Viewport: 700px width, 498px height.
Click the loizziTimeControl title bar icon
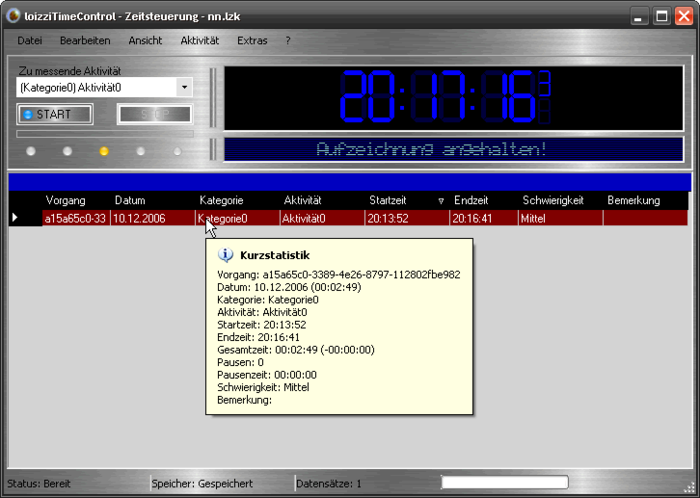coord(13,16)
